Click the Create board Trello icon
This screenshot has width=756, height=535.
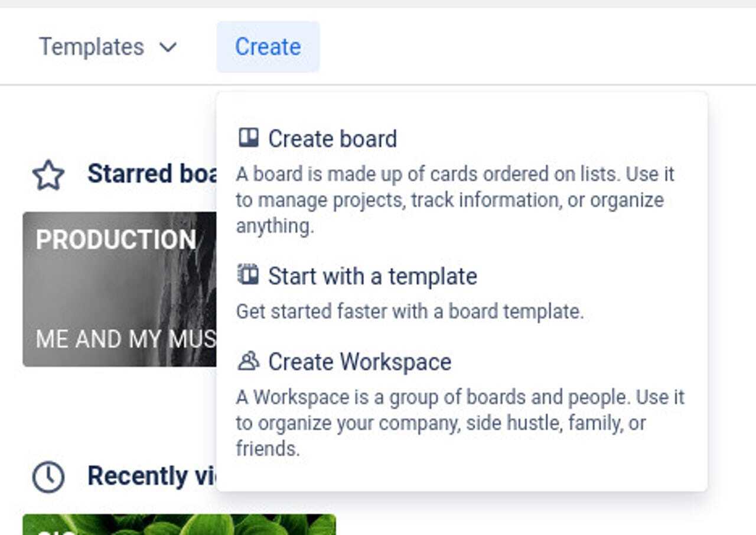(x=248, y=138)
